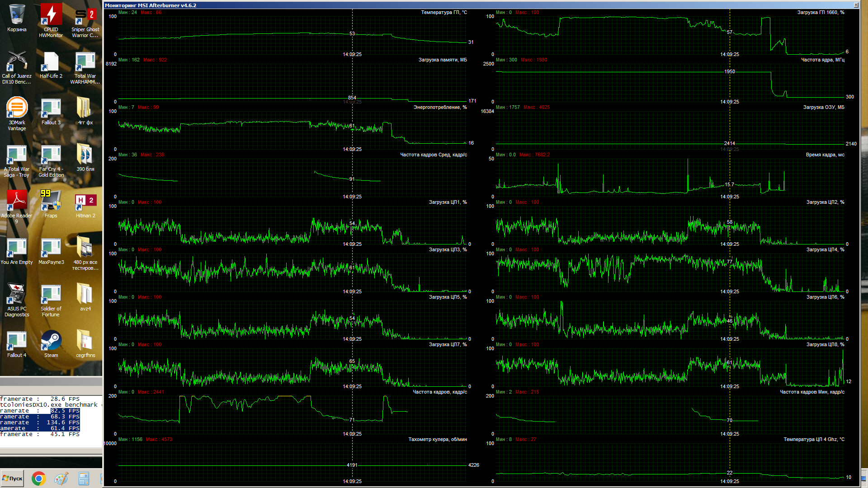
Task: Click Chrome icon in the taskbar
Action: [x=39, y=479]
